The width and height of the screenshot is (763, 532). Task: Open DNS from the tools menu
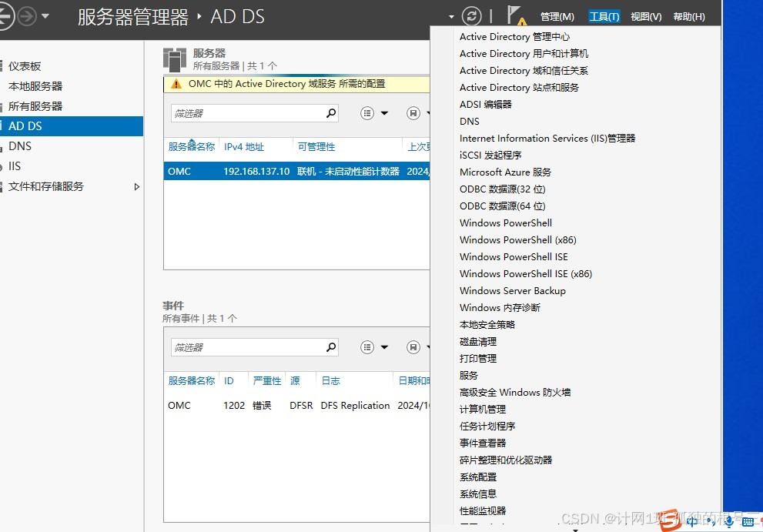[x=470, y=121]
